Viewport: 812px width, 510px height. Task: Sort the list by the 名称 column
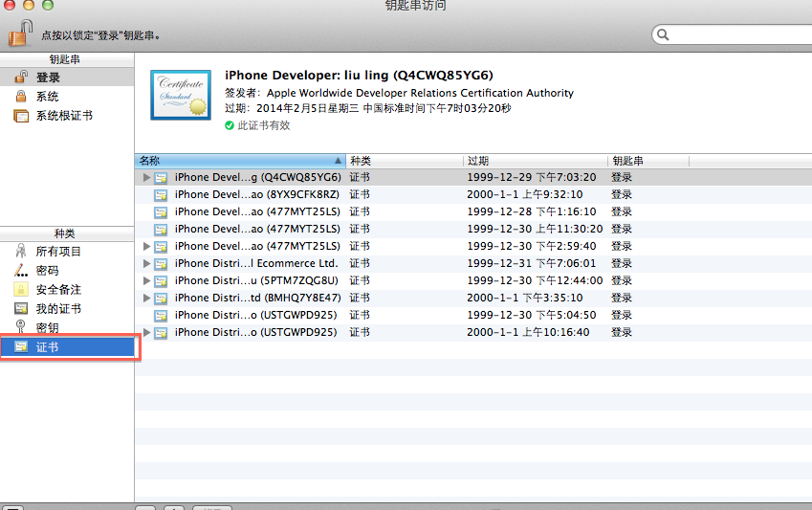240,161
